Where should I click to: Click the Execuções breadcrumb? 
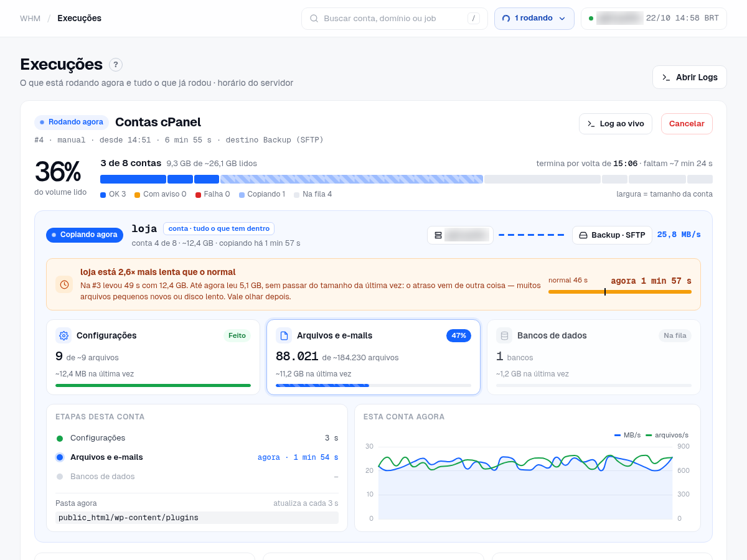(x=79, y=19)
